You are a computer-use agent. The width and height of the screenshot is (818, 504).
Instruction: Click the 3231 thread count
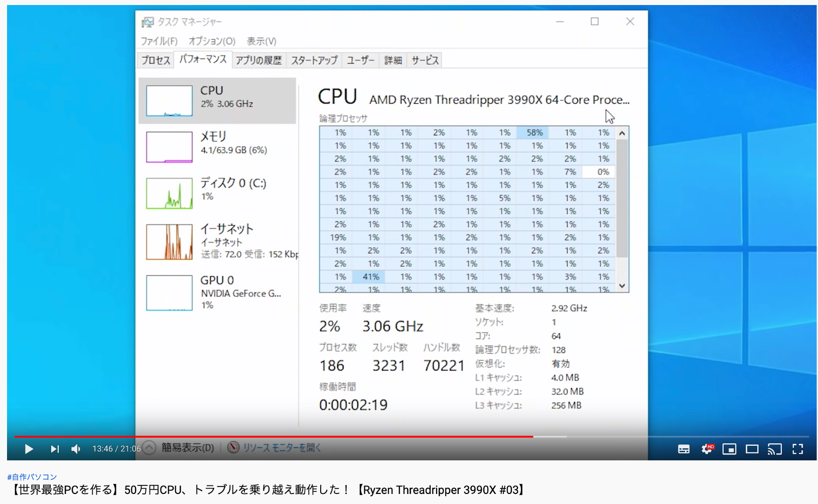point(389,366)
